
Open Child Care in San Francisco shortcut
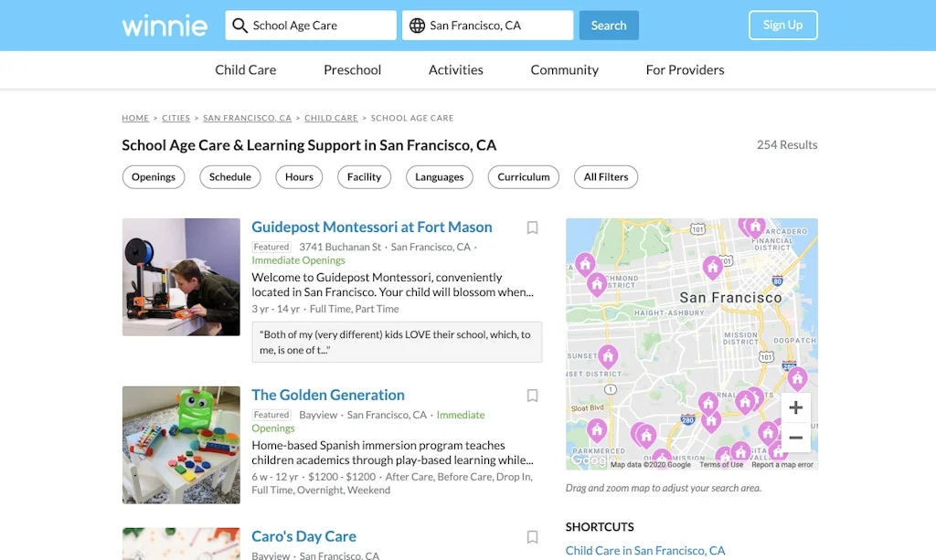pos(645,550)
